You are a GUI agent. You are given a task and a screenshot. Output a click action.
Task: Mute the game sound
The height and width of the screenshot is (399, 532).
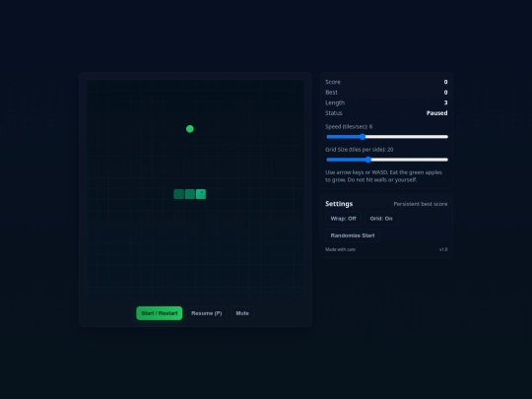[242, 313]
